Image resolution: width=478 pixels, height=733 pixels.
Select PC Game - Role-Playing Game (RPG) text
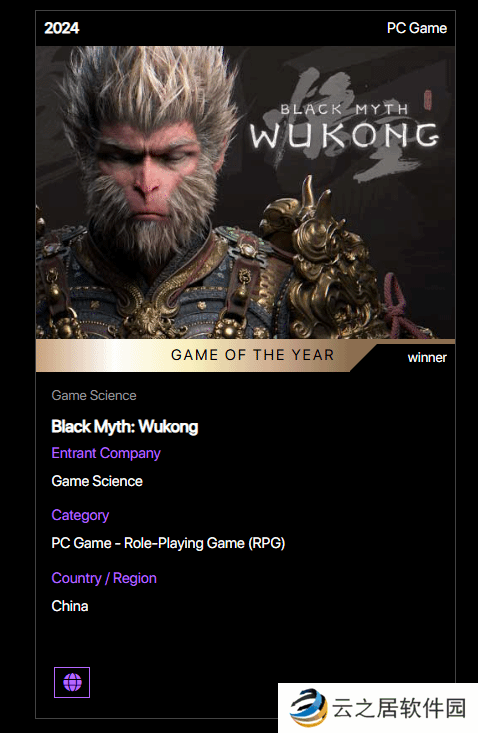(168, 543)
